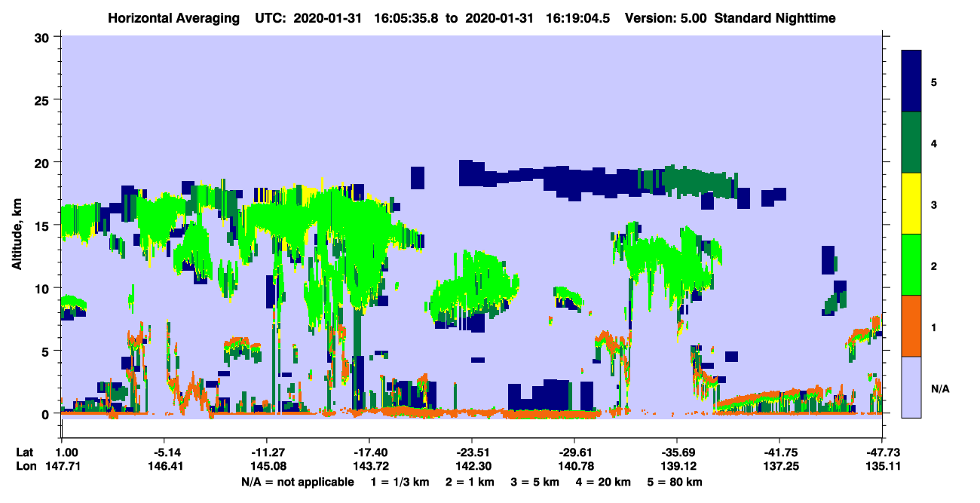
Task: Click latitude value '-41.75'
Action: click(x=779, y=452)
